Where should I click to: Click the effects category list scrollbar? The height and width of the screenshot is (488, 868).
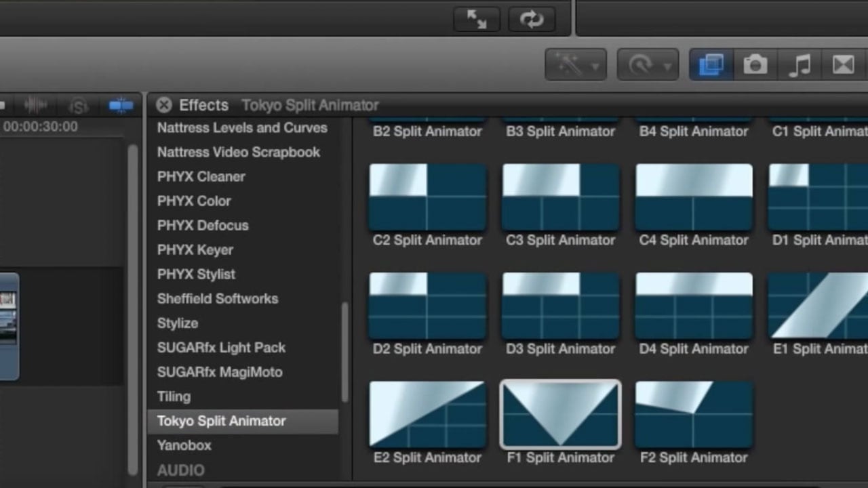click(x=344, y=352)
